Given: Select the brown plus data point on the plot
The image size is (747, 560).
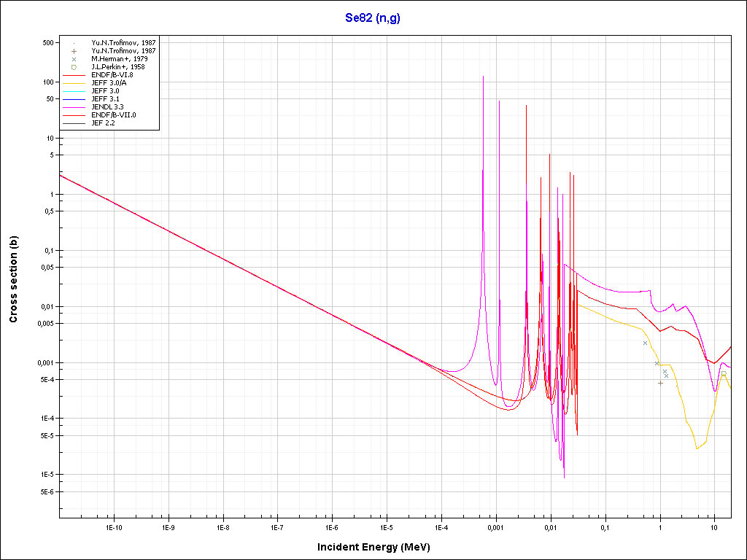Looking at the screenshot, I should (660, 383).
